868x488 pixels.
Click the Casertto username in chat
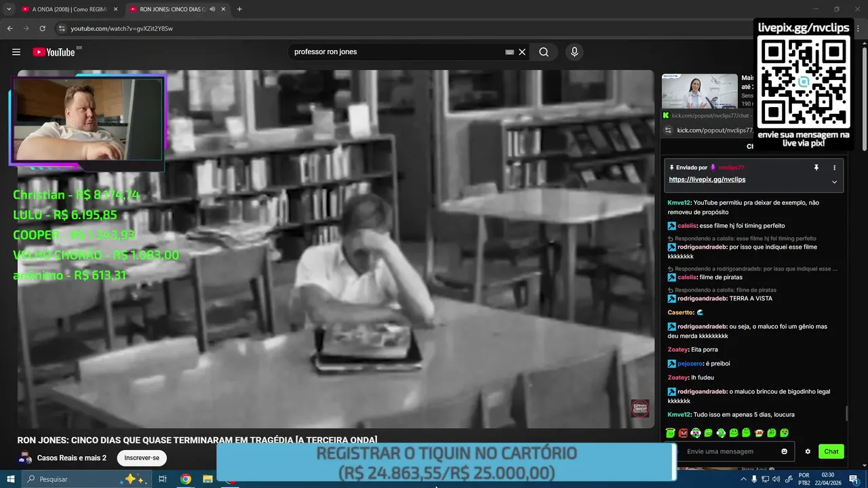681,312
